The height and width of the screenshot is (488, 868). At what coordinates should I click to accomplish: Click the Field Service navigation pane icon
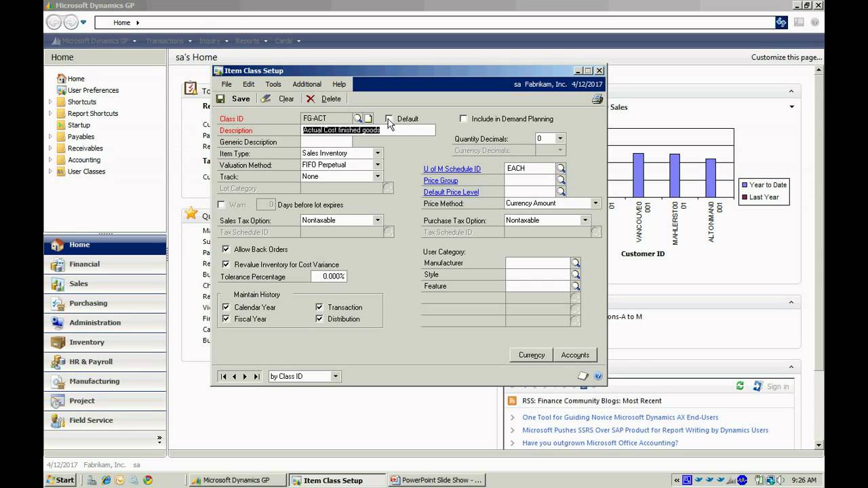58,420
